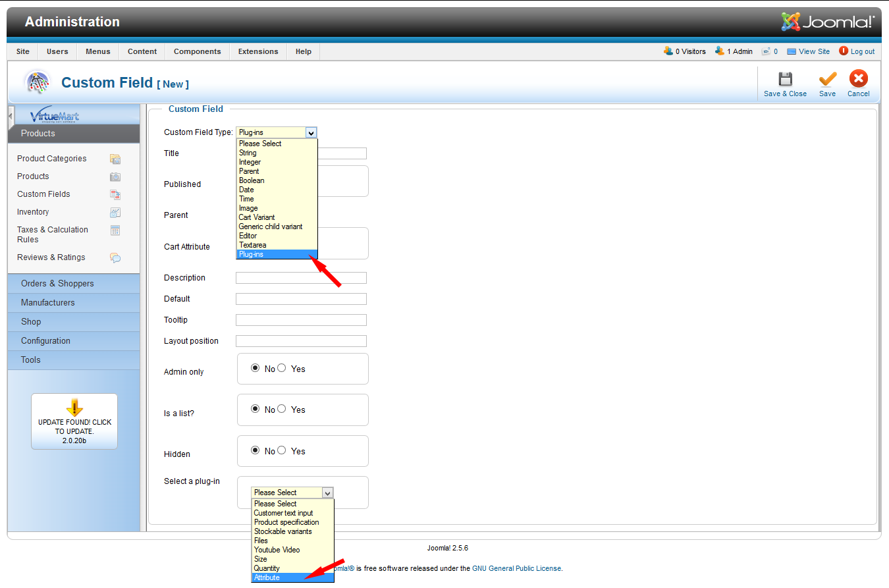
Task: Click the Taxes & Calculation Rules calculator icon
Action: (x=115, y=230)
